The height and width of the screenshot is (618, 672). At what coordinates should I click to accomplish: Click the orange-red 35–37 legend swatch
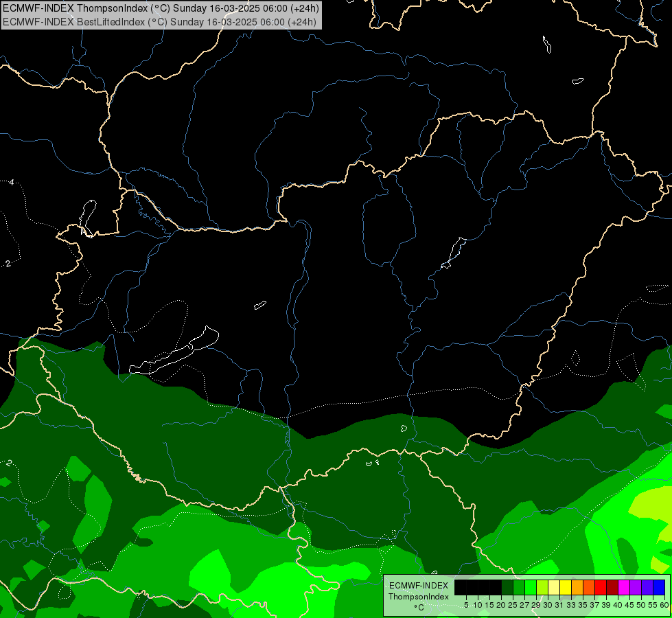pyautogui.click(x=589, y=587)
